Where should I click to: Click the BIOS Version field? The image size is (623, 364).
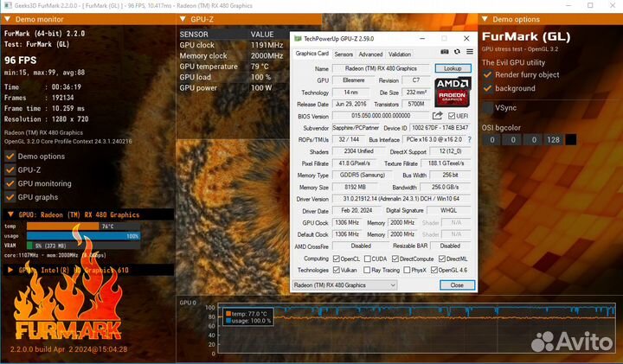pyautogui.click(x=381, y=116)
